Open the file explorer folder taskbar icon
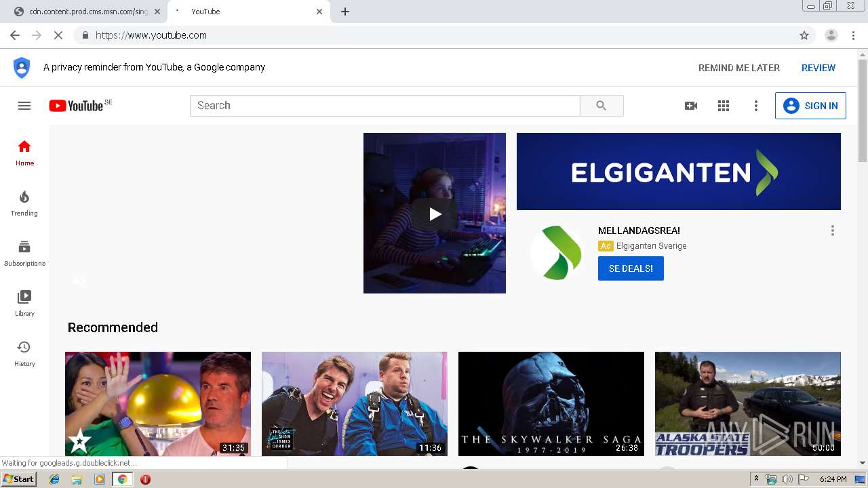 [x=77, y=479]
